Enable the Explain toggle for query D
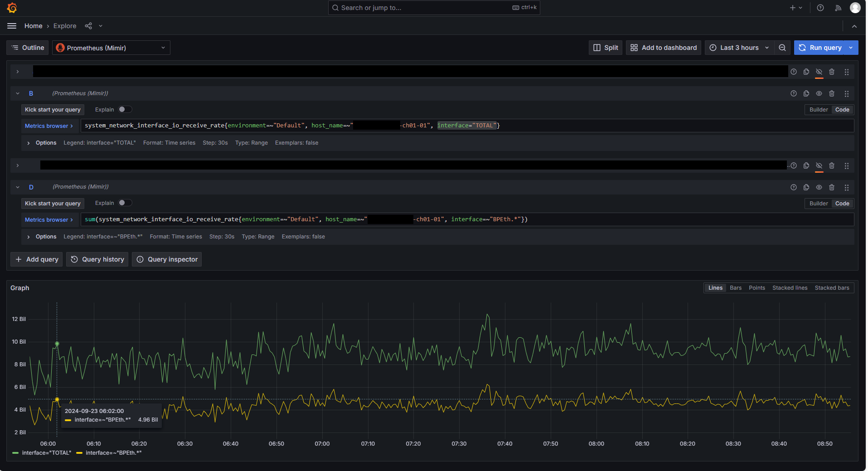 click(x=125, y=203)
